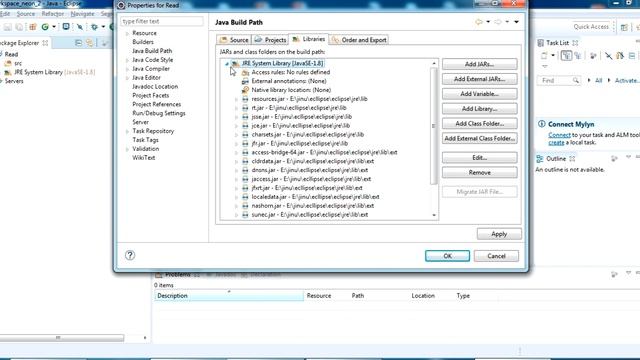The width and height of the screenshot is (640, 360).
Task: Sort Problems view by Description column
Action: tap(229, 296)
